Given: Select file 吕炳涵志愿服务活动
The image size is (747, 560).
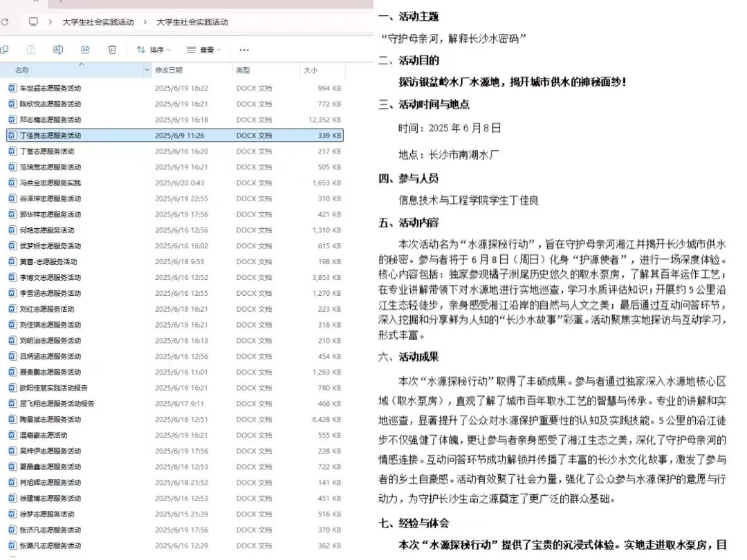Looking at the screenshot, I should point(50,356).
